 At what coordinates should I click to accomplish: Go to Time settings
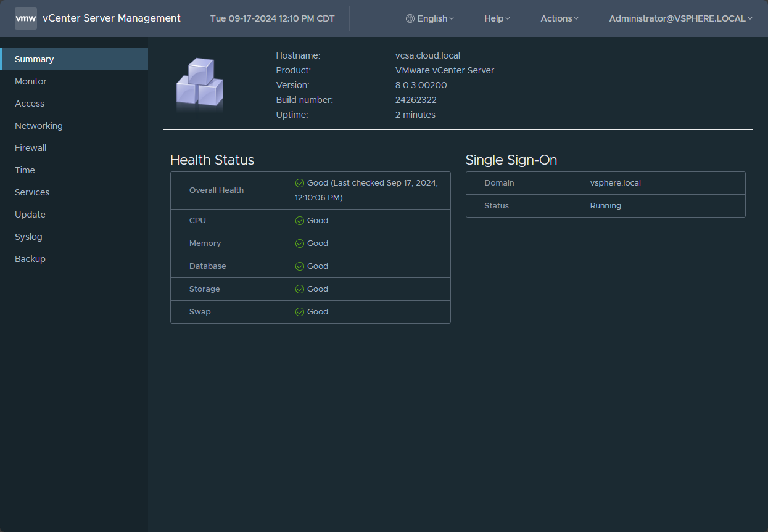74,170
